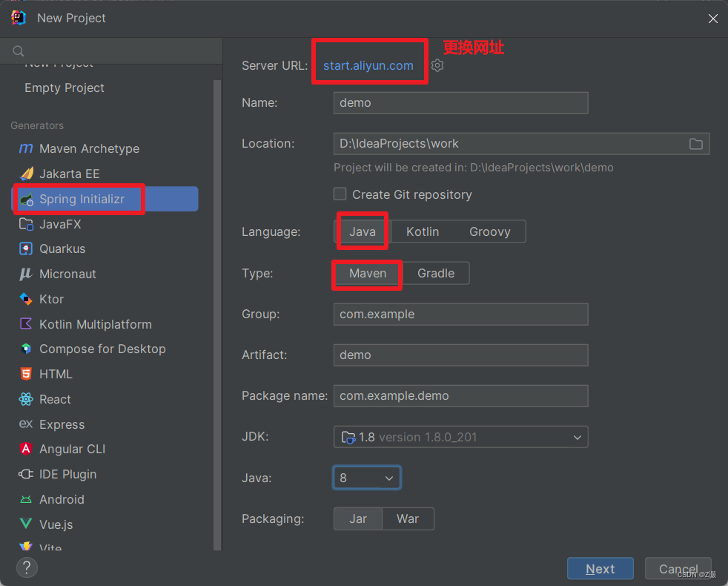Click the Vue.js green V icon

tap(26, 524)
